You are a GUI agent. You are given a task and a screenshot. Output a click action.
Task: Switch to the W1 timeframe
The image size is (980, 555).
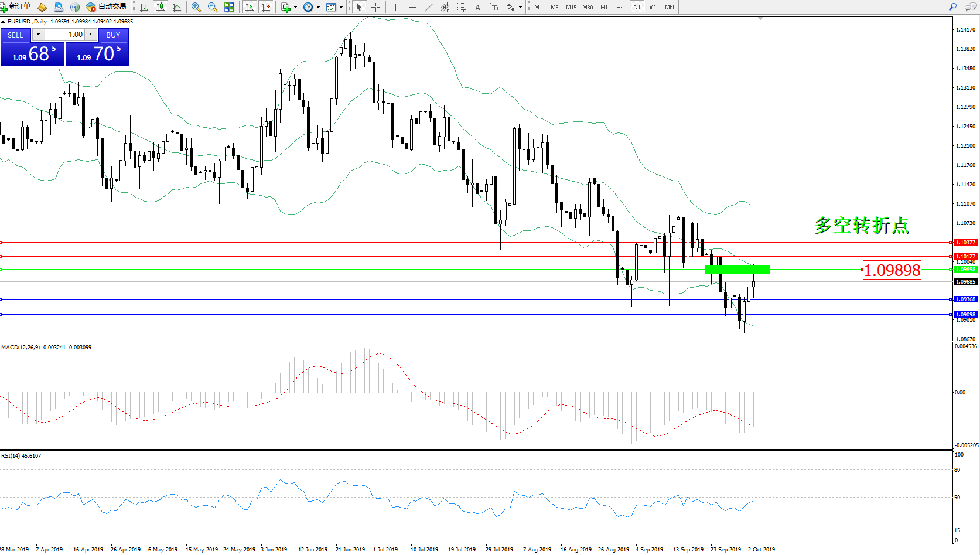point(653,8)
